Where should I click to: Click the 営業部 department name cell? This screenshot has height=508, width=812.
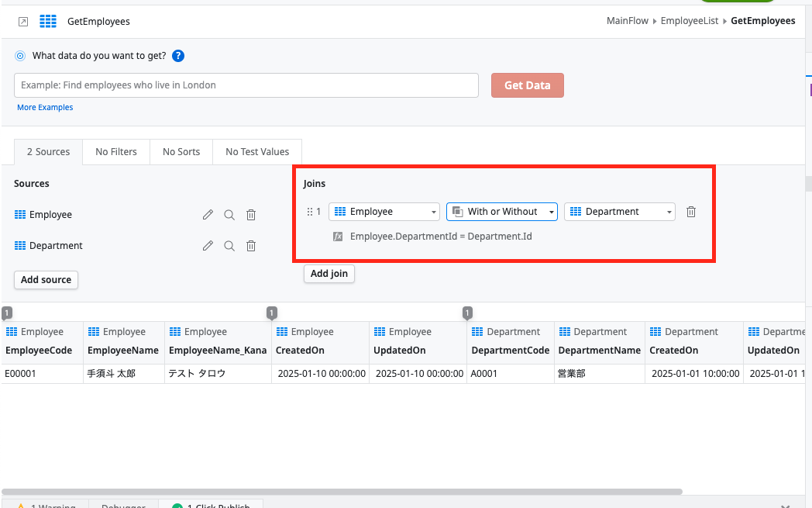600,374
